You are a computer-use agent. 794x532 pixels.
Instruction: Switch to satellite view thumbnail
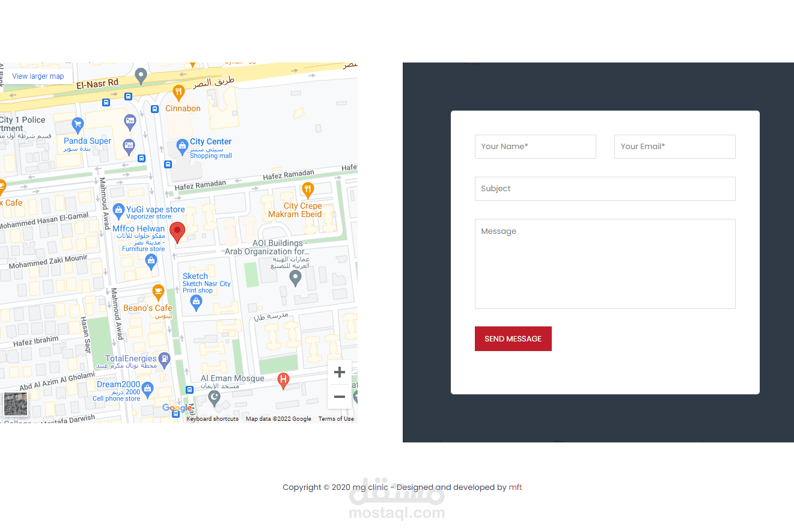16,404
